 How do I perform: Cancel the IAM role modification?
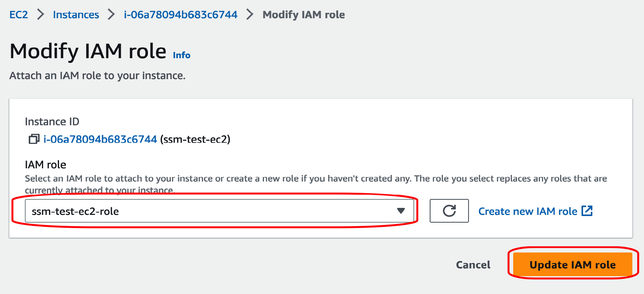[x=473, y=265]
